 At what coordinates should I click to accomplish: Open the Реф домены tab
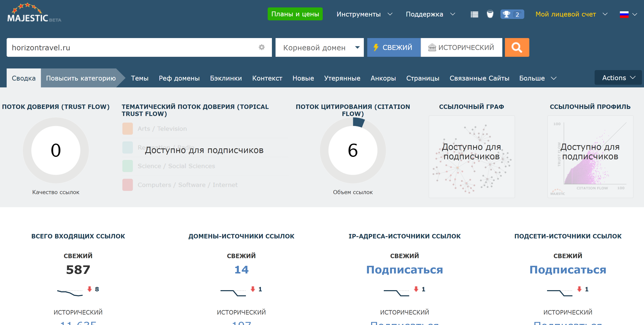[x=179, y=78]
